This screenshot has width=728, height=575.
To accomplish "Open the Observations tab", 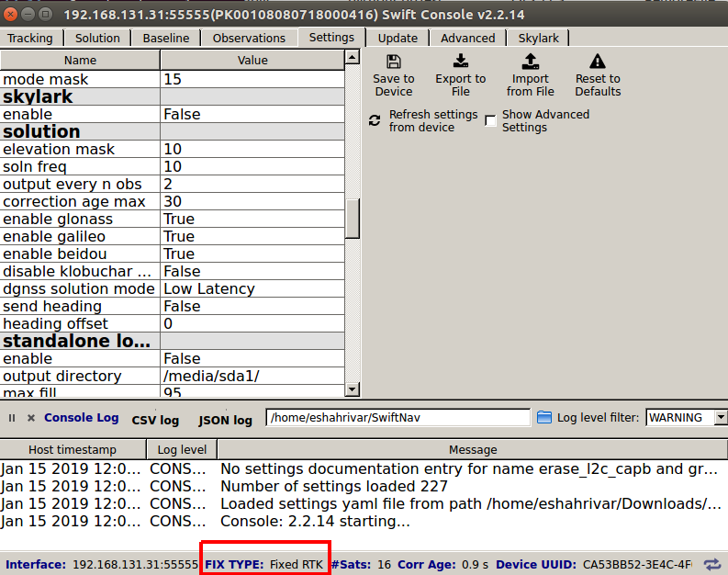I will [x=249, y=38].
